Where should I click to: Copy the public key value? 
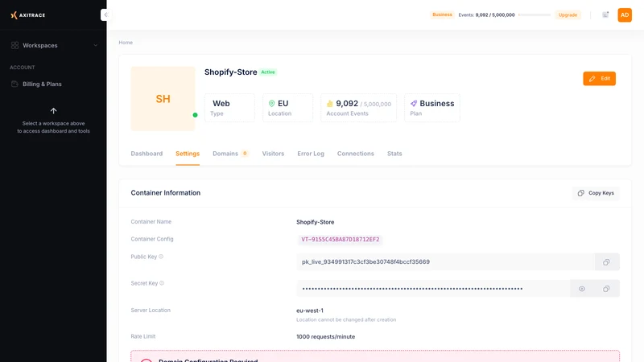tap(607, 262)
